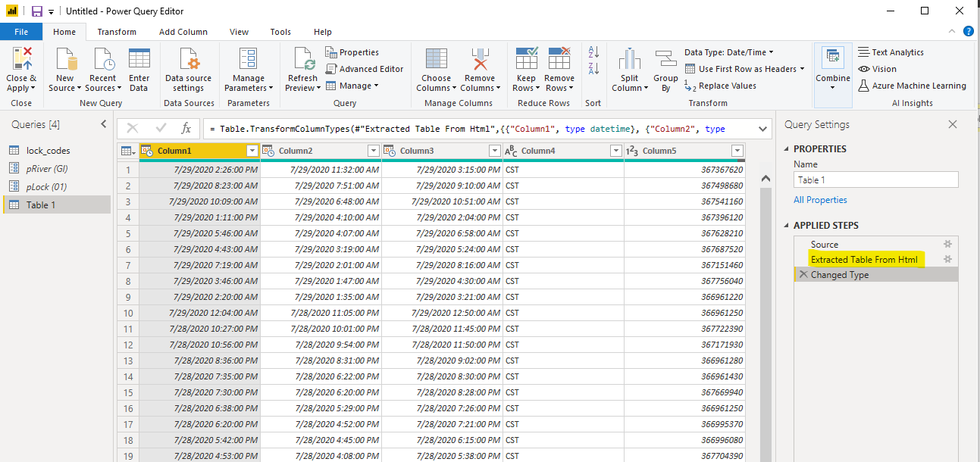Viewport: 980px width, 462px height.
Task: Switch to the Transform ribbon tab
Action: point(116,32)
